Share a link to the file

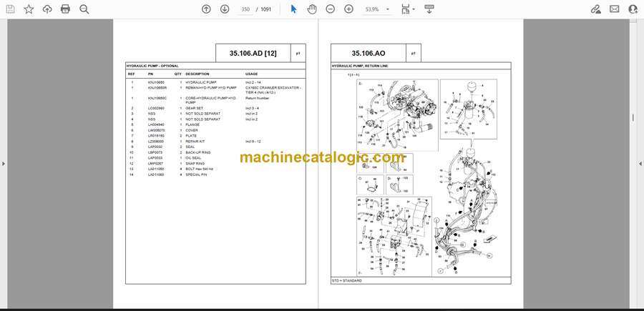pos(596,9)
